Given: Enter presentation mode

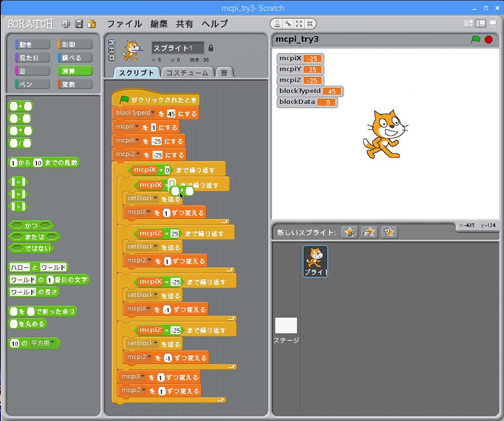Looking at the screenshot, I should pos(493,24).
